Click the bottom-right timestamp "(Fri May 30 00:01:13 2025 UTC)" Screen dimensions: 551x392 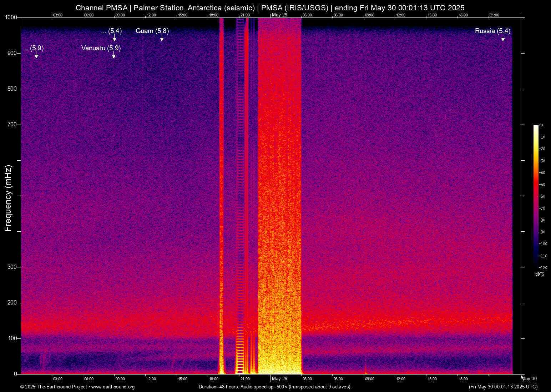503,387
